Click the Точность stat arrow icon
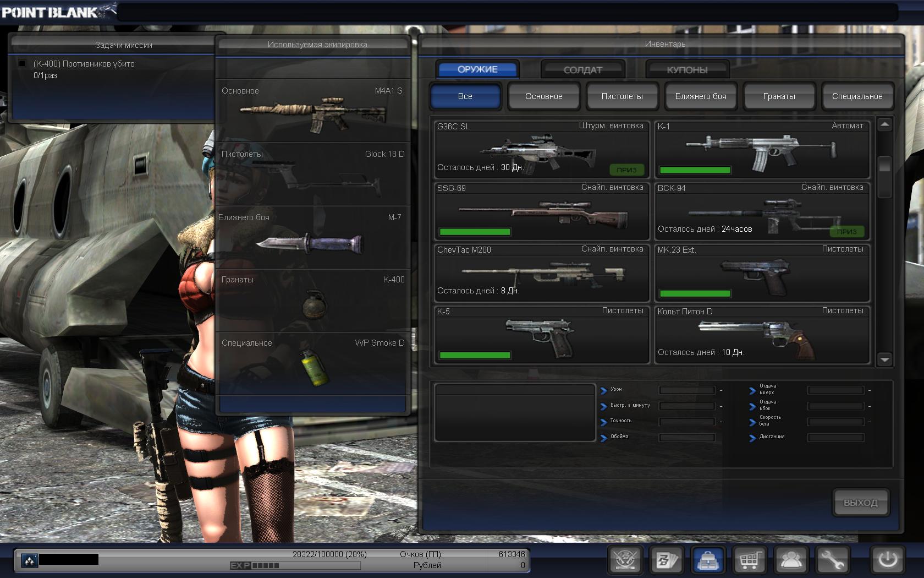The width and height of the screenshot is (924, 578). 603,422
